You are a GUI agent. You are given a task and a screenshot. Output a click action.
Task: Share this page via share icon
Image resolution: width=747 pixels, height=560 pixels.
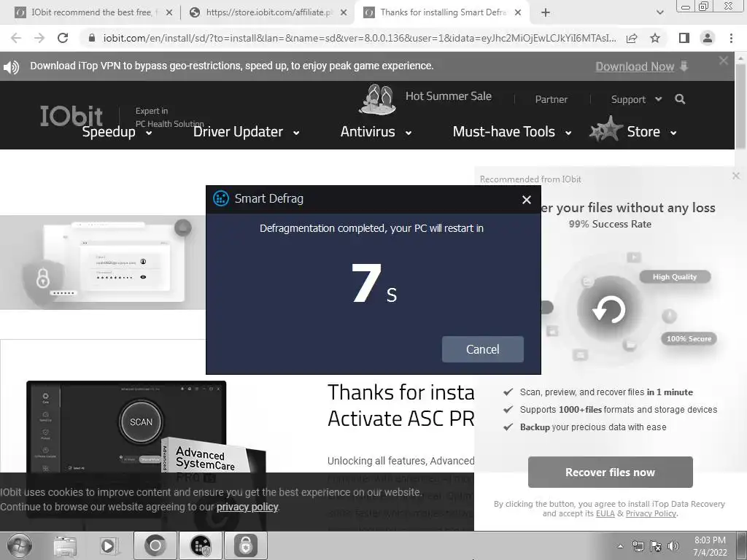[632, 38]
